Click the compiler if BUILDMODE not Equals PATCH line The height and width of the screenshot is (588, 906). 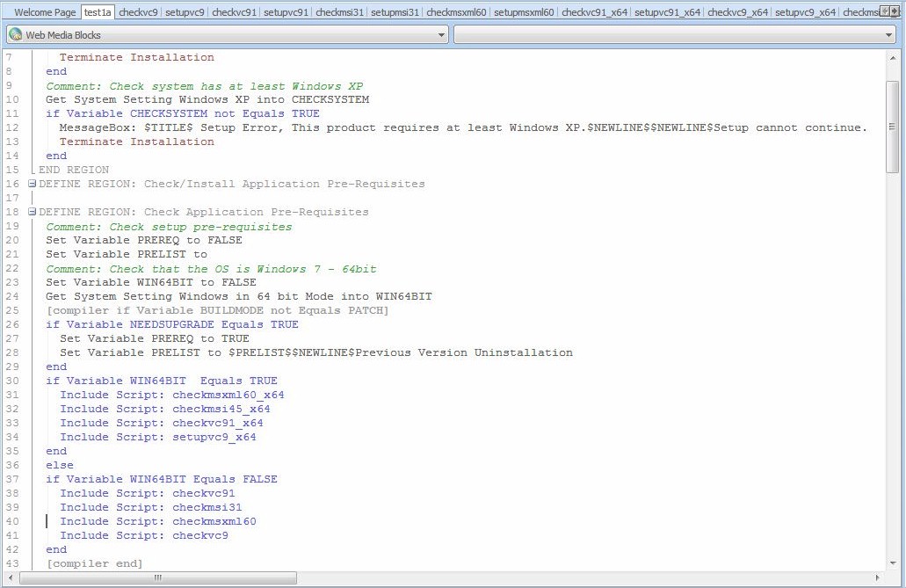point(217,310)
